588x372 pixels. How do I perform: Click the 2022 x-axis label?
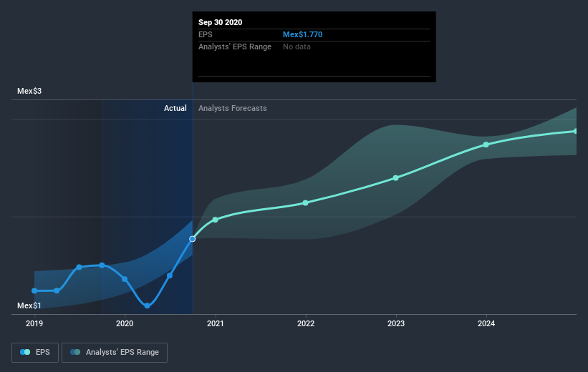[x=306, y=323]
